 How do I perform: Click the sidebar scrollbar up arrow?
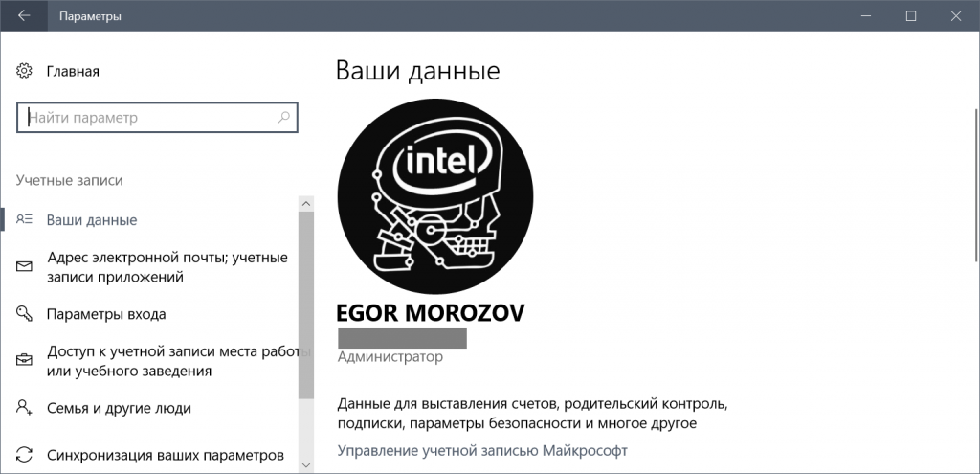306,204
